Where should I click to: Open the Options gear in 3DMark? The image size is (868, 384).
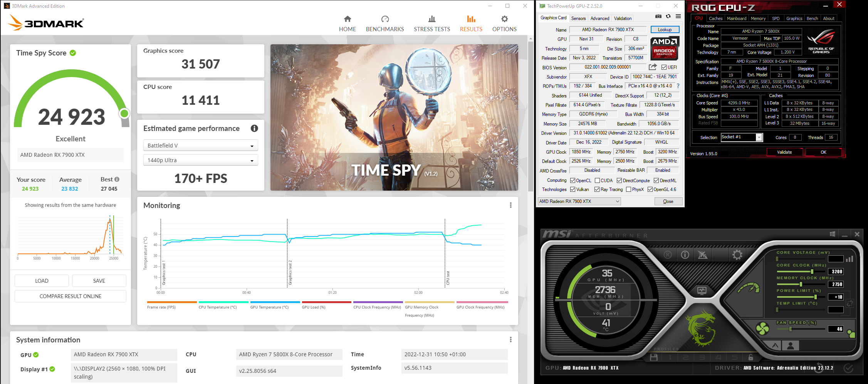(x=504, y=23)
